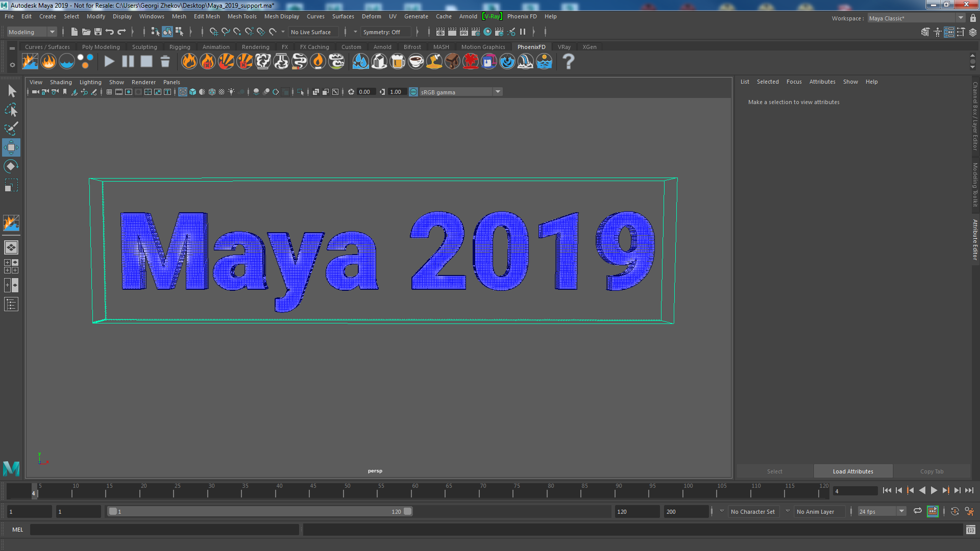The image size is (980, 551).
Task: Open Phoenix FD help question mark
Action: point(568,62)
